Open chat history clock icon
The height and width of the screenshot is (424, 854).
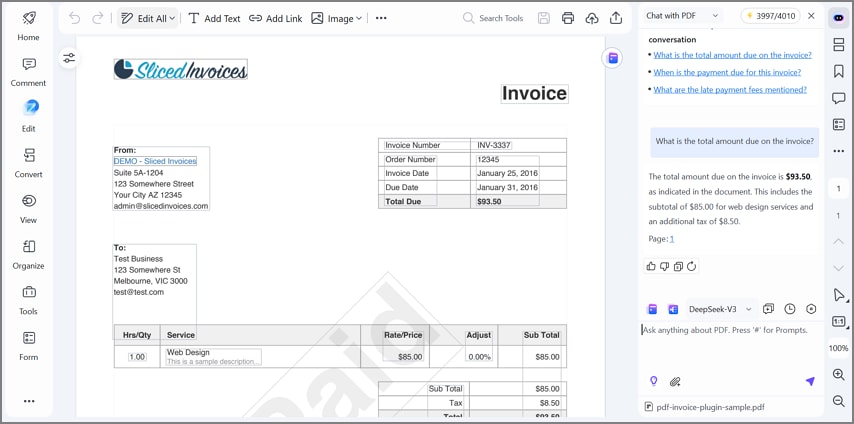click(790, 309)
